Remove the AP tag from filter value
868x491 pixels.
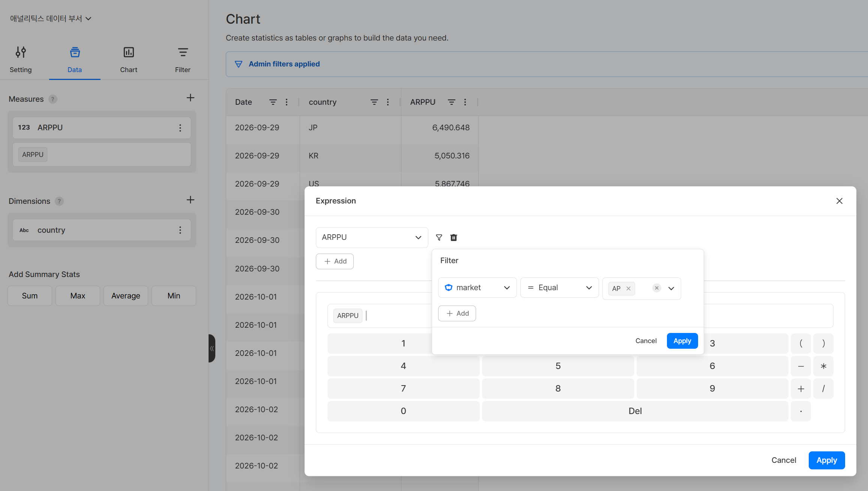(628, 288)
